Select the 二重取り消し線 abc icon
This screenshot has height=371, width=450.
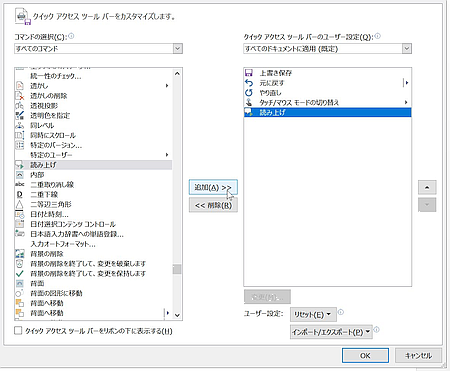(20, 185)
